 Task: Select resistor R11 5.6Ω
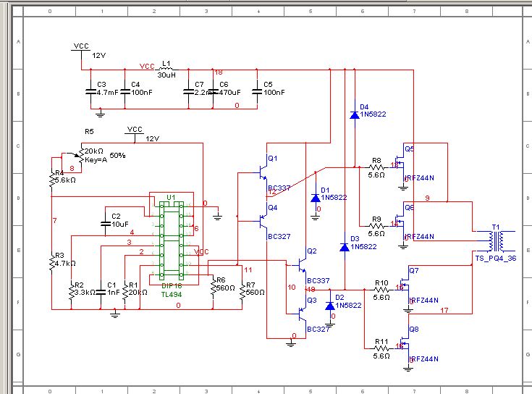(x=381, y=348)
